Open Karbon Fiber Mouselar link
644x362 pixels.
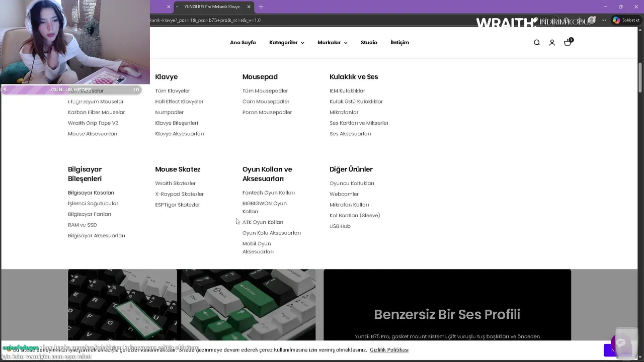[x=97, y=112]
